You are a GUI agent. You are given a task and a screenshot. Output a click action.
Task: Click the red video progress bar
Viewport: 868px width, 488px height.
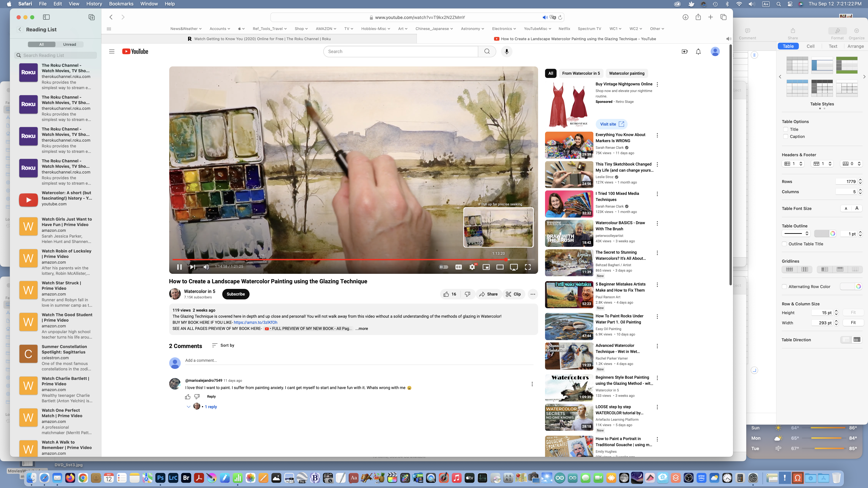337,259
